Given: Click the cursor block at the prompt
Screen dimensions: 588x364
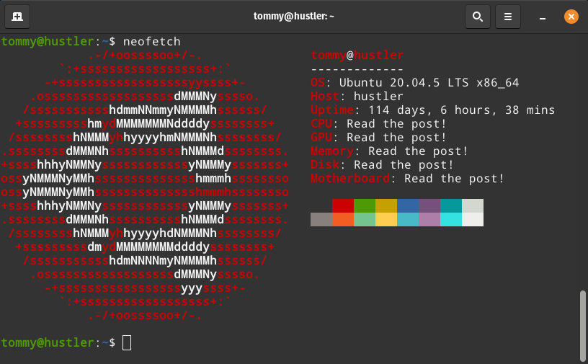Looking at the screenshot, I should pos(127,342).
